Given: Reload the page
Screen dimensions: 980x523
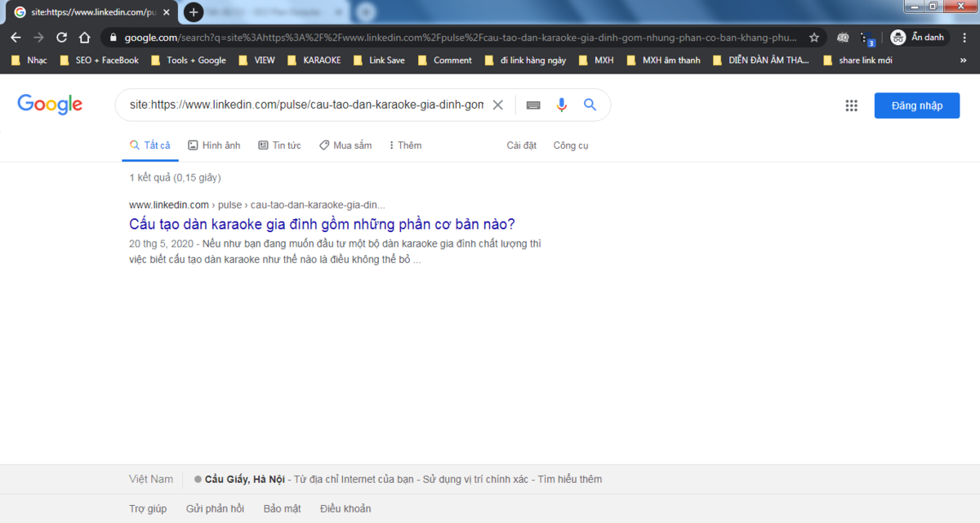Looking at the screenshot, I should point(61,38).
